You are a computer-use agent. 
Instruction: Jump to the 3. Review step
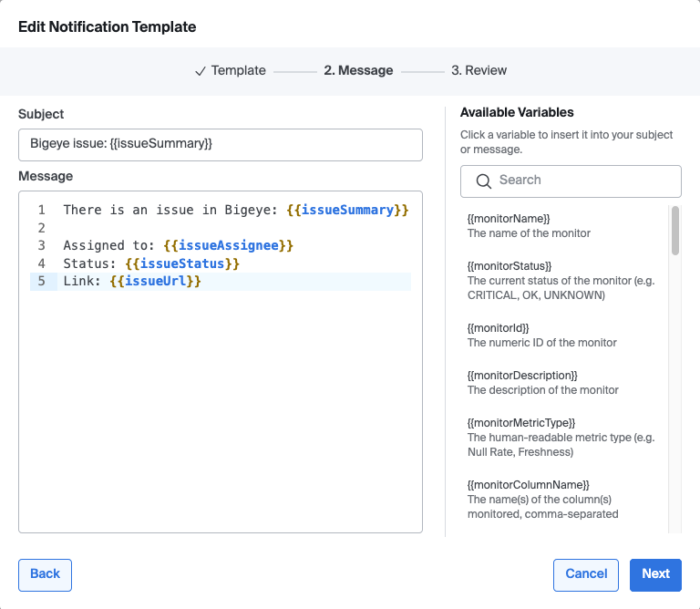(479, 70)
